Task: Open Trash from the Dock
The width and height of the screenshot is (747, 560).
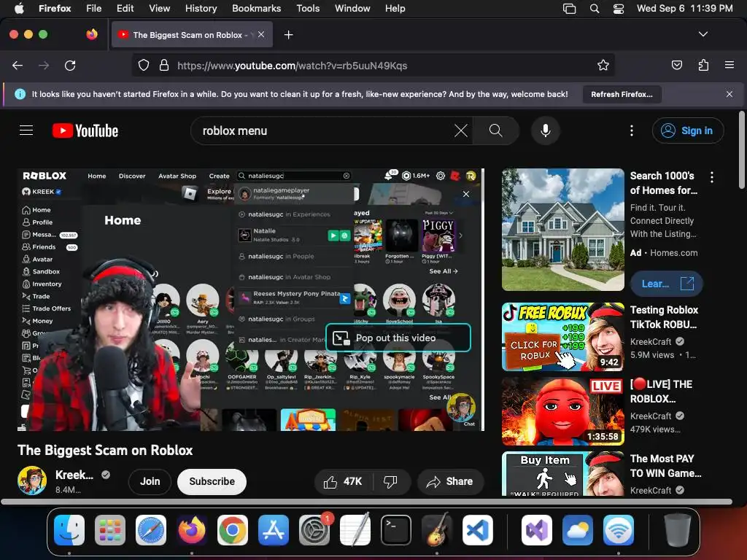Action: (678, 529)
